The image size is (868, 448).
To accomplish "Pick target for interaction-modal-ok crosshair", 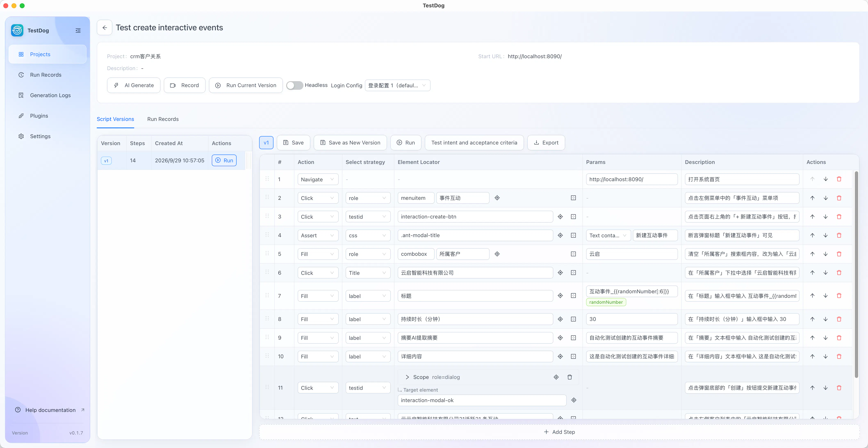I will (574, 400).
